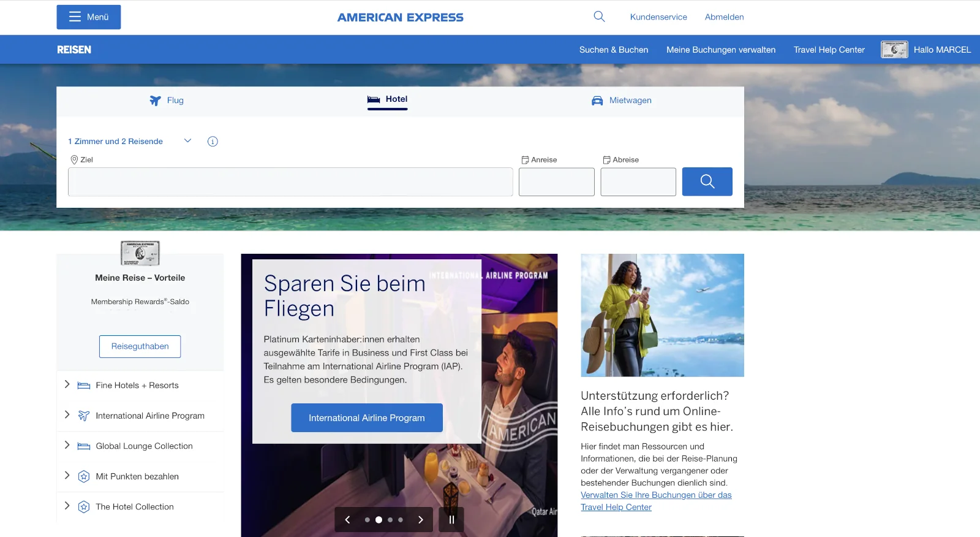Click Mit Punkten bezahlen label
The image size is (980, 537).
[137, 476]
